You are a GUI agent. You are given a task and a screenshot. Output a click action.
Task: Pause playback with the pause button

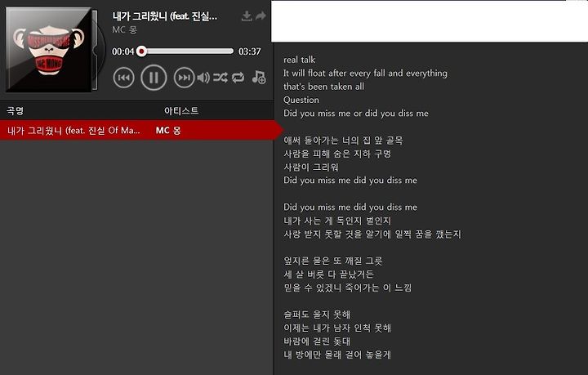click(x=154, y=78)
